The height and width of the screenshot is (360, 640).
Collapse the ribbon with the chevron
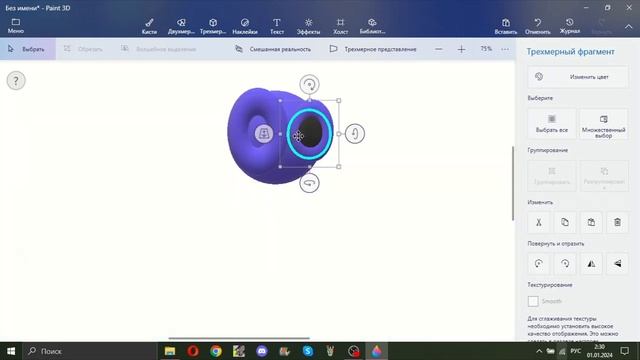629,27
